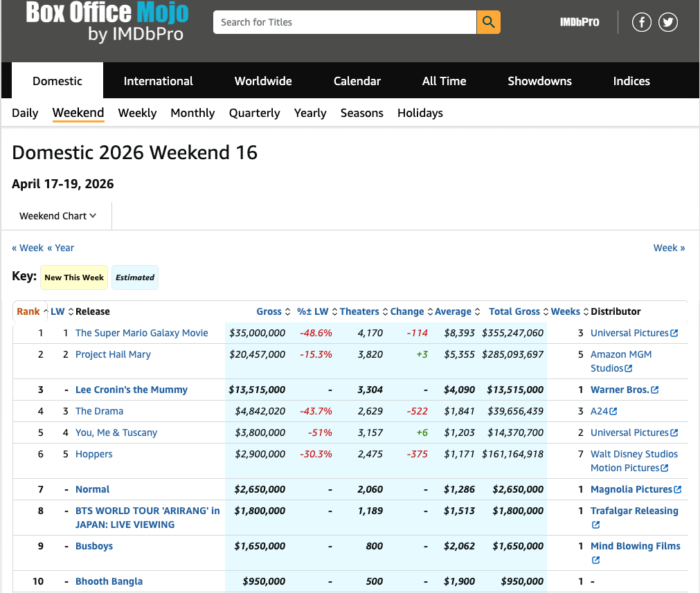
Task: Go to previous week link
Action: (28, 248)
